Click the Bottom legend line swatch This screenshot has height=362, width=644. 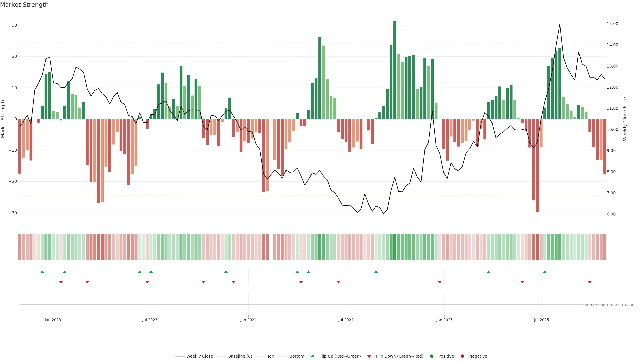click(282, 356)
